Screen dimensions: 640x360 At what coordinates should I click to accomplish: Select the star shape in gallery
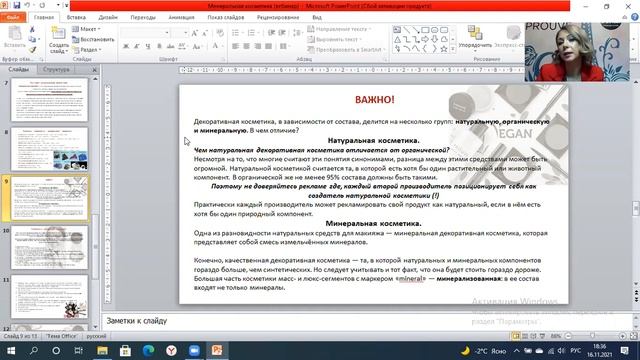[444, 49]
